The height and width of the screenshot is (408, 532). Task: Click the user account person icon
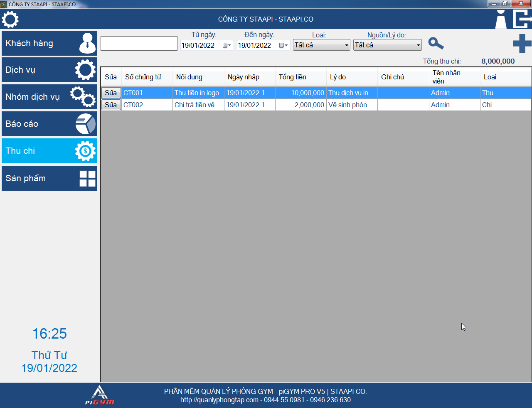pyautogui.click(x=501, y=20)
